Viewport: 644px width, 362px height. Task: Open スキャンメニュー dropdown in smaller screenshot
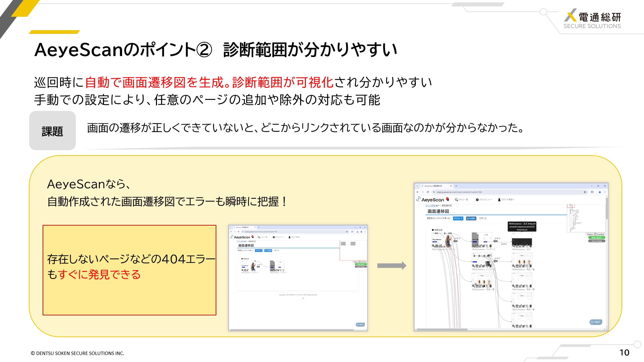(278, 237)
